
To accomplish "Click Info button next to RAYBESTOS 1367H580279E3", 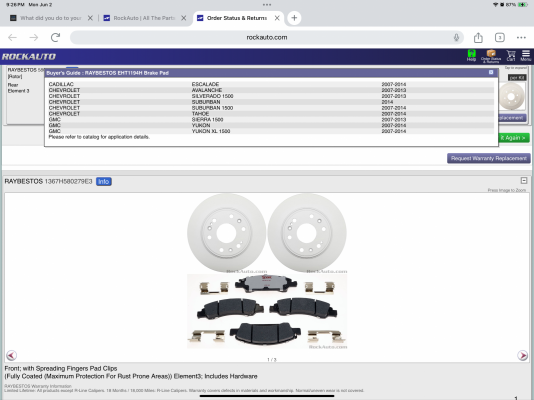I will pos(104,181).
